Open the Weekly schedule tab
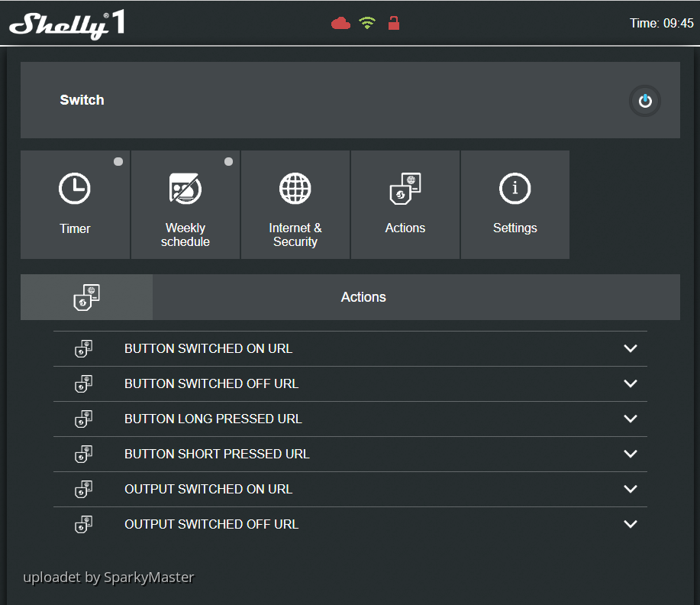700x605 pixels. (x=185, y=204)
